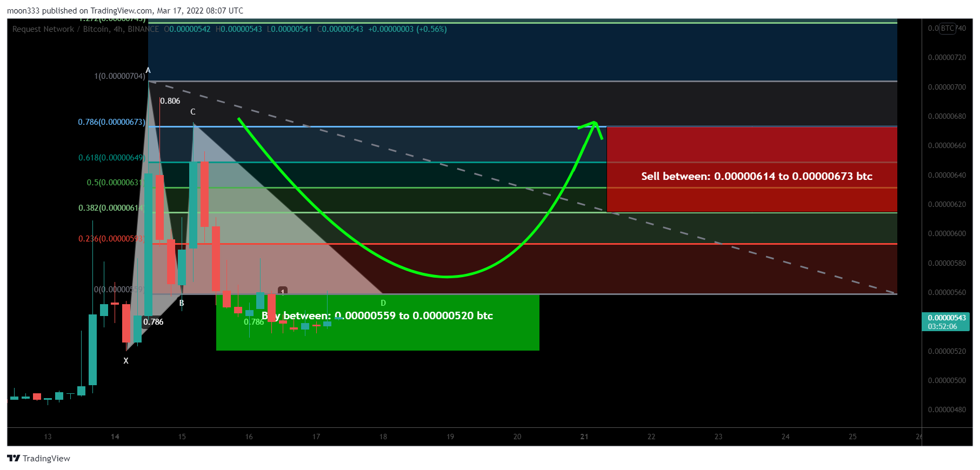Click date 18 on the time axis
This screenshot has width=980, height=470.
click(383, 437)
